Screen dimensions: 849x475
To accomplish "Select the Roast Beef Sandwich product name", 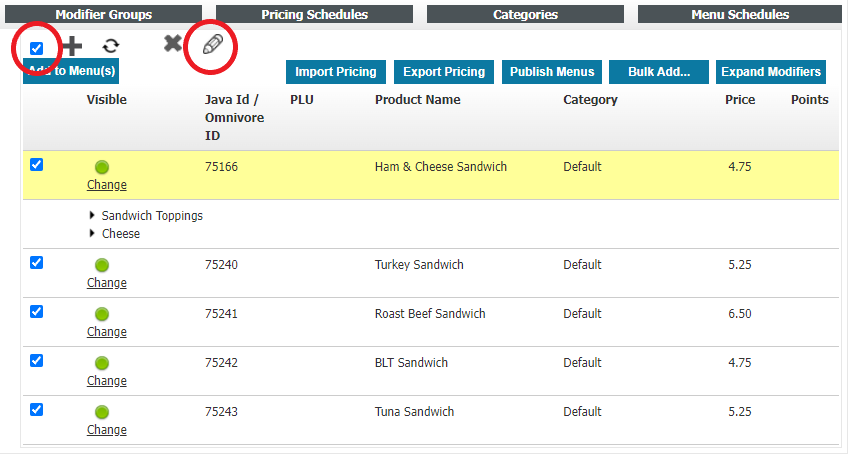I will pos(430,314).
